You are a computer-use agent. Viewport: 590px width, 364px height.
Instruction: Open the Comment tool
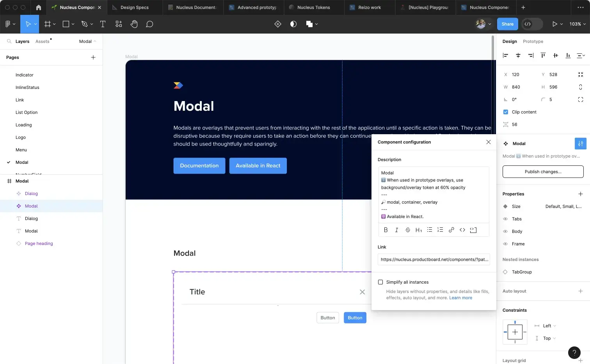(149, 24)
